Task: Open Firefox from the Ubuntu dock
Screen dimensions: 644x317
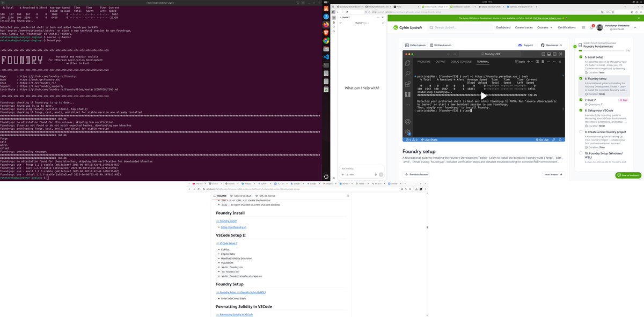Action: [x=326, y=25]
